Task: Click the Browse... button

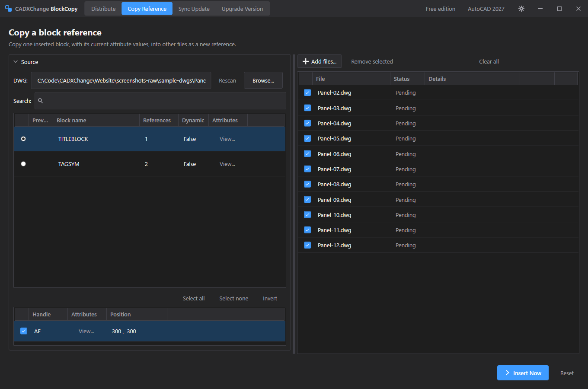Action: 263,80
